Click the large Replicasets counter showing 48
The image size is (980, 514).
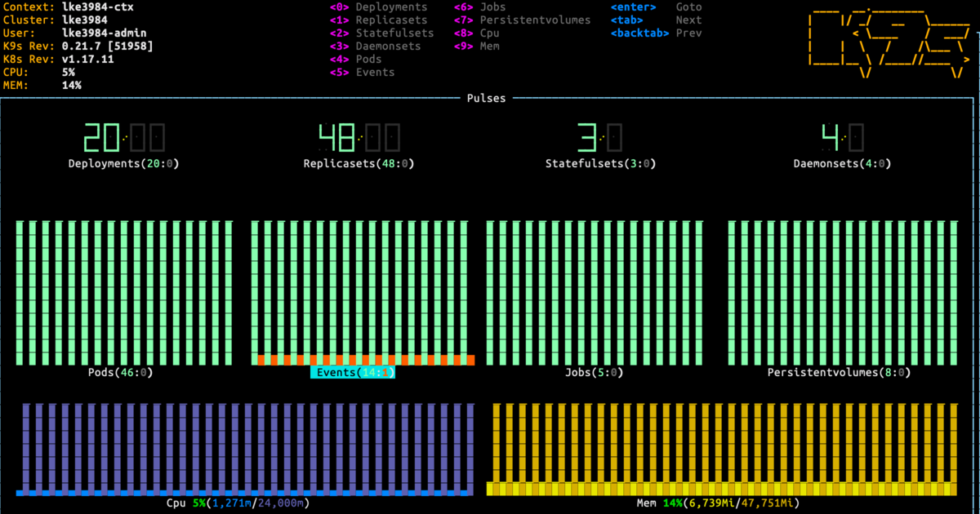click(x=359, y=138)
